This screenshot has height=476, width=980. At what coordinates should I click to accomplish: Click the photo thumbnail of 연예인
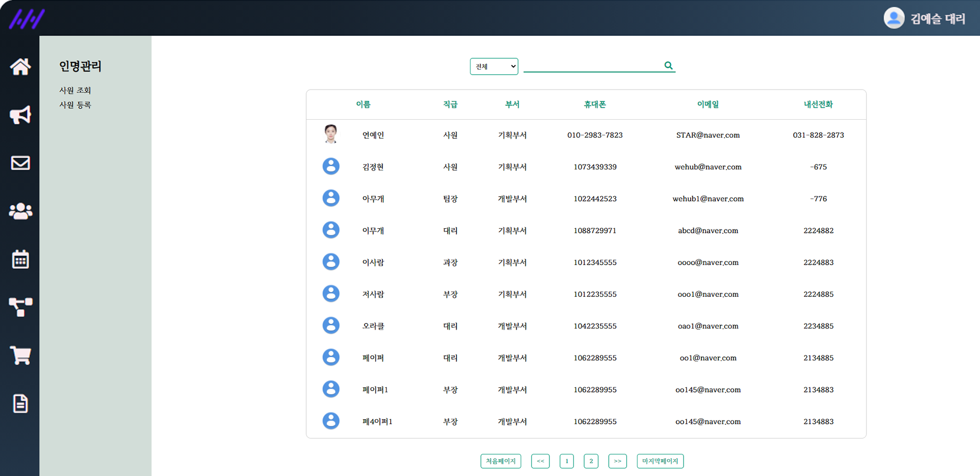point(331,134)
